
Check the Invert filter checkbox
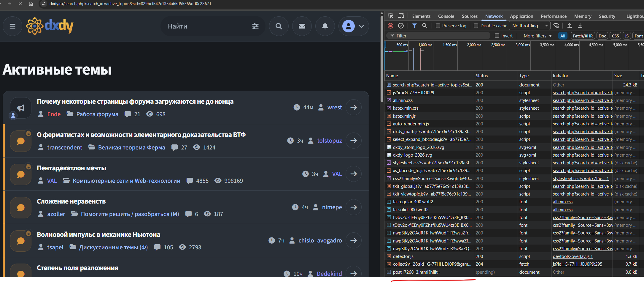pyautogui.click(x=497, y=36)
